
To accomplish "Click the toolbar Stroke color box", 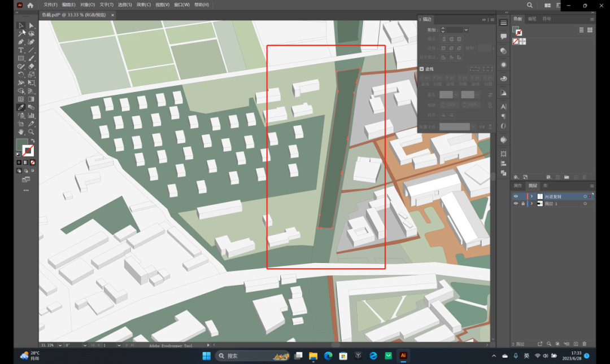I will tap(28, 151).
